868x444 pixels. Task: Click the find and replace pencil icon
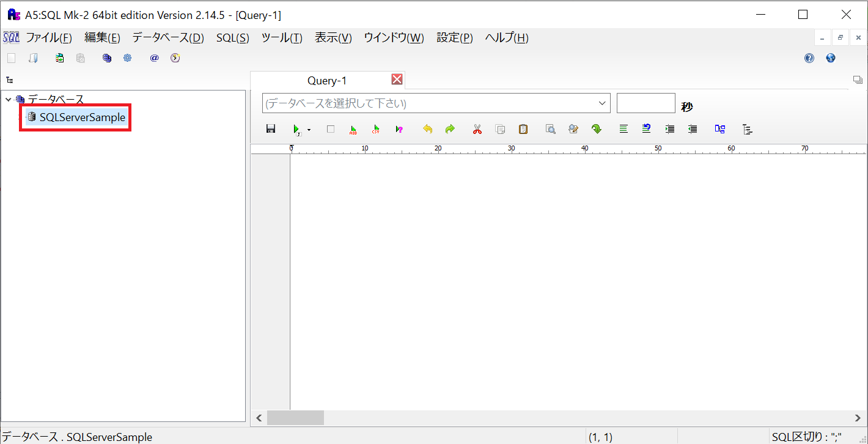573,129
